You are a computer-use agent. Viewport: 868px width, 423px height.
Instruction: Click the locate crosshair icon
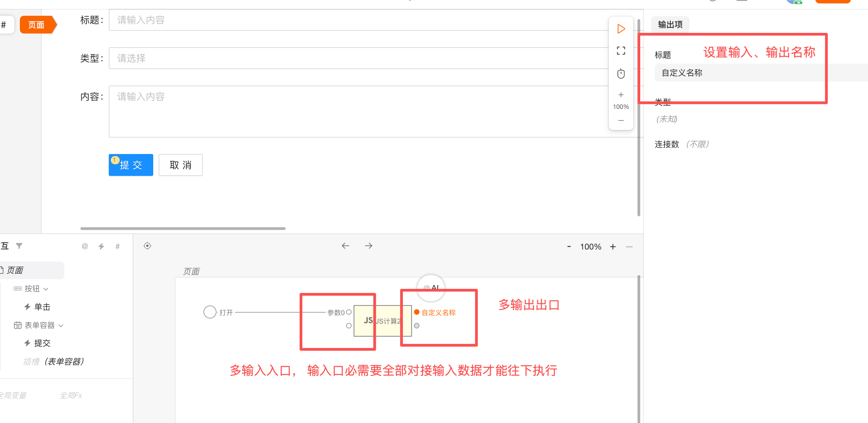(x=147, y=246)
